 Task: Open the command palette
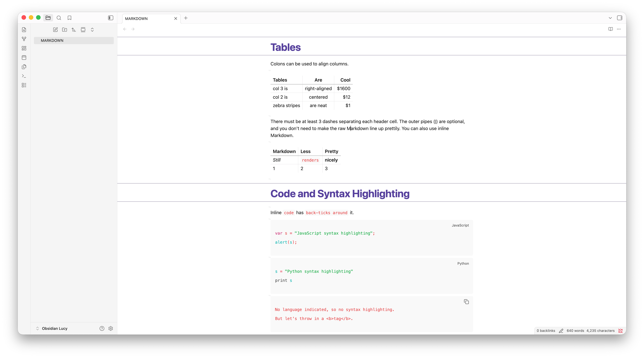click(x=24, y=76)
